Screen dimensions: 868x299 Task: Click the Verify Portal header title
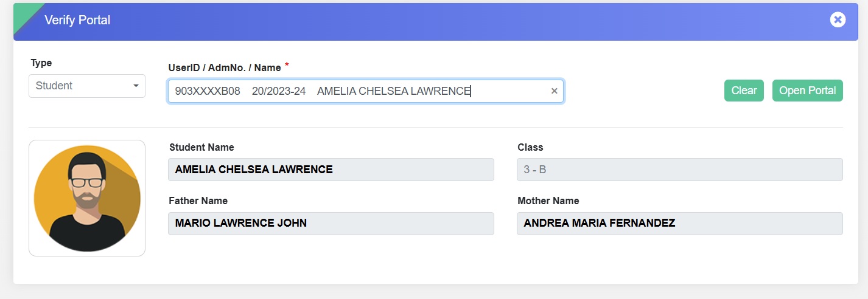pyautogui.click(x=77, y=20)
